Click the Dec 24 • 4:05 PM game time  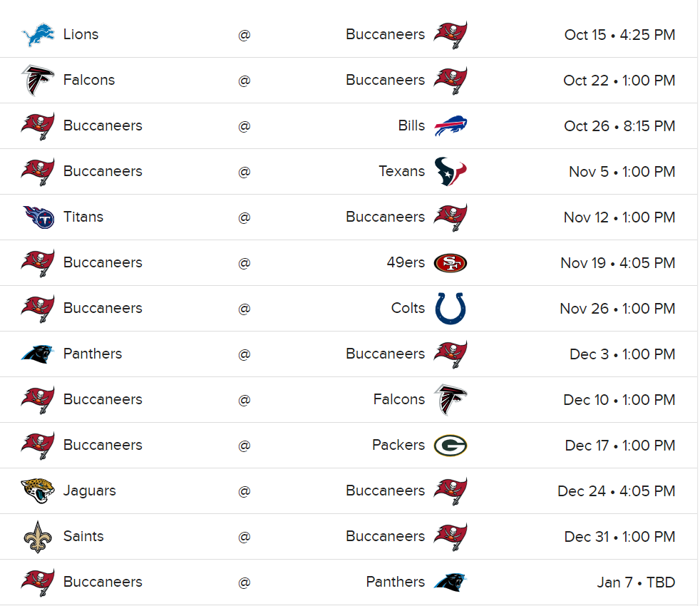click(616, 491)
